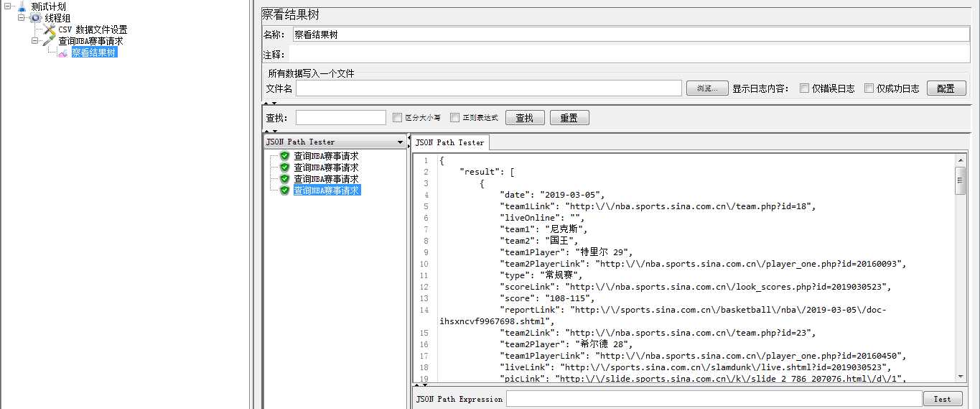
Task: Focus the 注释 comment input field
Action: pos(629,55)
